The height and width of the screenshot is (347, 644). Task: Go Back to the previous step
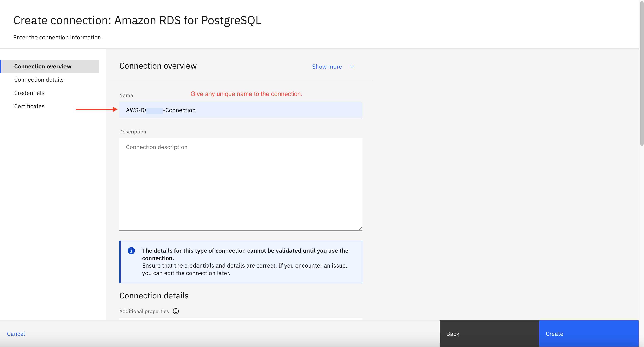pyautogui.click(x=489, y=334)
